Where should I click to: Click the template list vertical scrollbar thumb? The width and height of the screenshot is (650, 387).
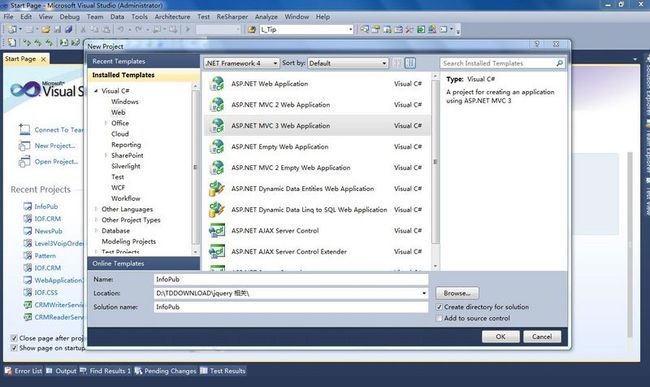point(435,162)
